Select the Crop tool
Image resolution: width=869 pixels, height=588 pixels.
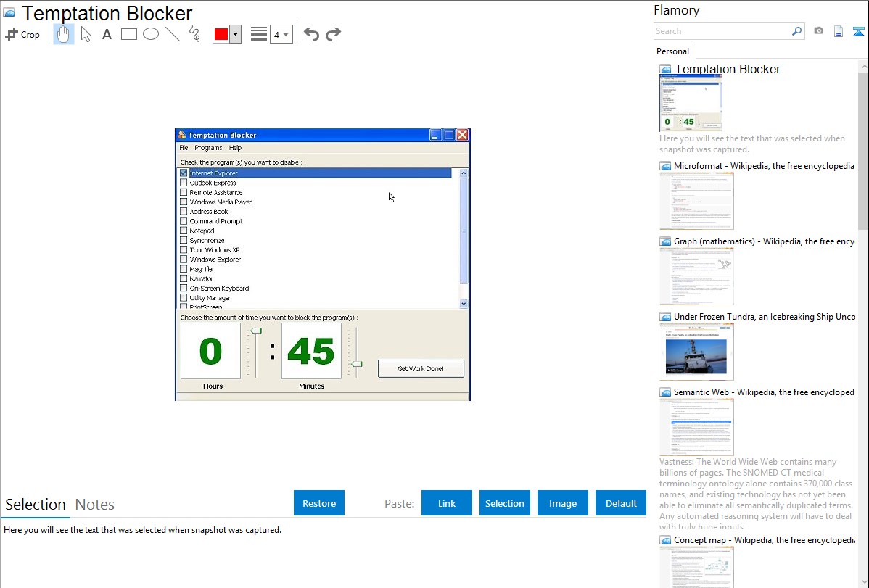click(x=22, y=34)
